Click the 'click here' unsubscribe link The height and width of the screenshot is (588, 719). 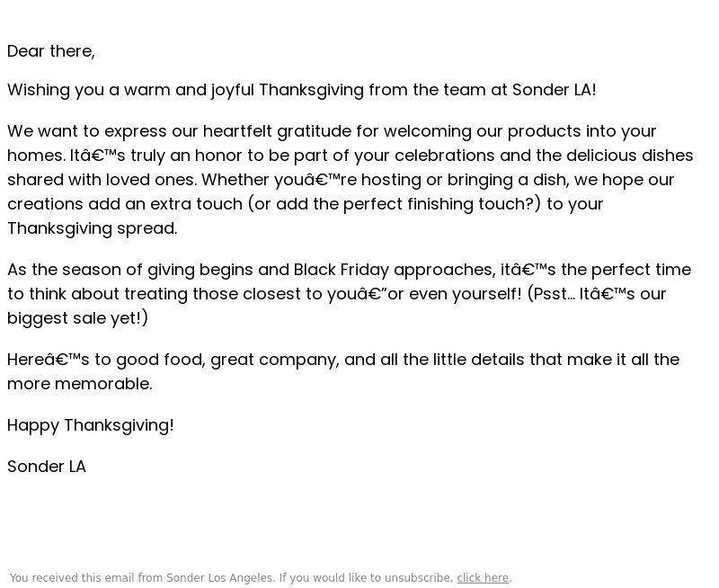(483, 578)
